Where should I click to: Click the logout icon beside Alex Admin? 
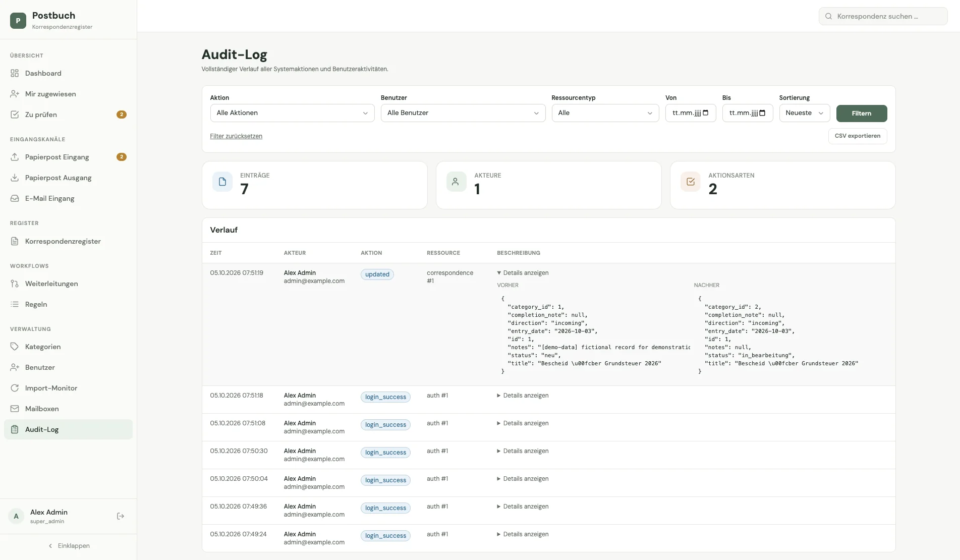click(121, 516)
